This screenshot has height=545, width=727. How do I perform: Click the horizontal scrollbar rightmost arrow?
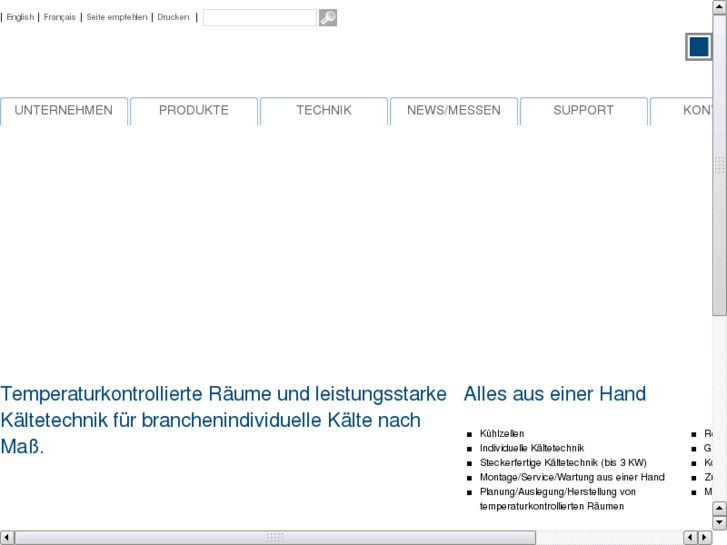pos(705,538)
